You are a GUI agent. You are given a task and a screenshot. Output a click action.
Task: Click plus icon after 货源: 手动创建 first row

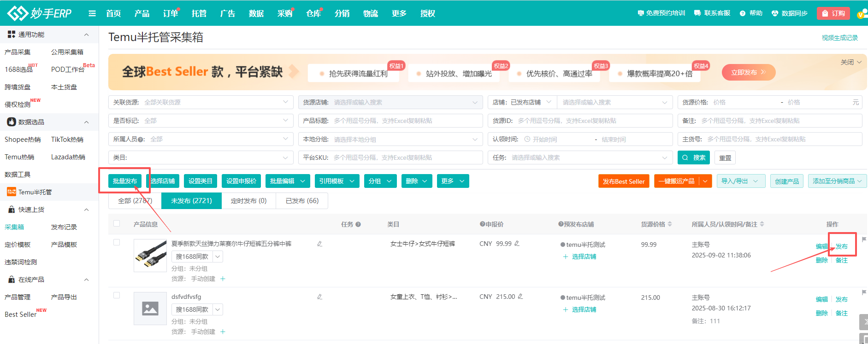223,279
